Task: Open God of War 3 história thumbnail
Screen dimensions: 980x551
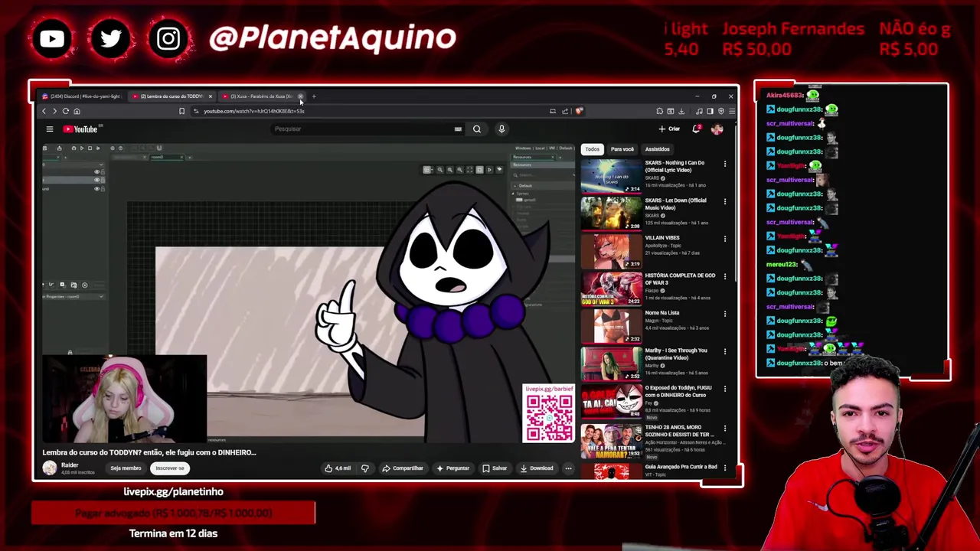Action: 611,289
